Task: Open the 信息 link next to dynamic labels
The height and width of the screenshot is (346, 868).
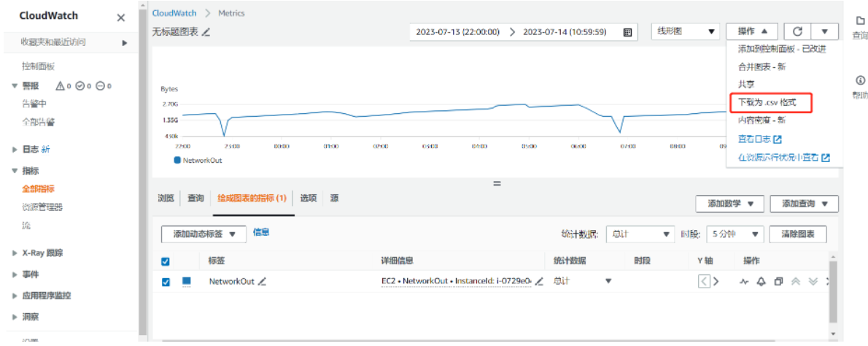Action: coord(261,233)
